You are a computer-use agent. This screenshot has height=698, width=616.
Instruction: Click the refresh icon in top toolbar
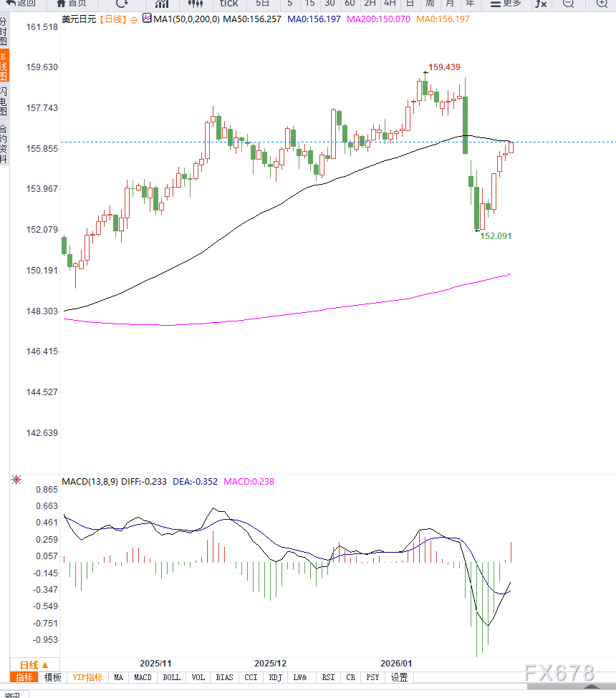[x=122, y=4]
